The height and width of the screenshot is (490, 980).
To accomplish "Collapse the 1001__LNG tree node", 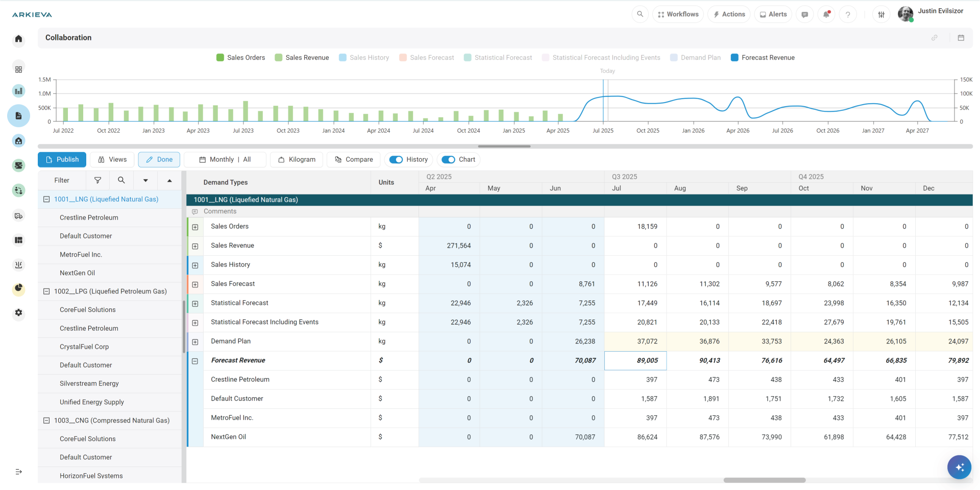I will click(46, 199).
